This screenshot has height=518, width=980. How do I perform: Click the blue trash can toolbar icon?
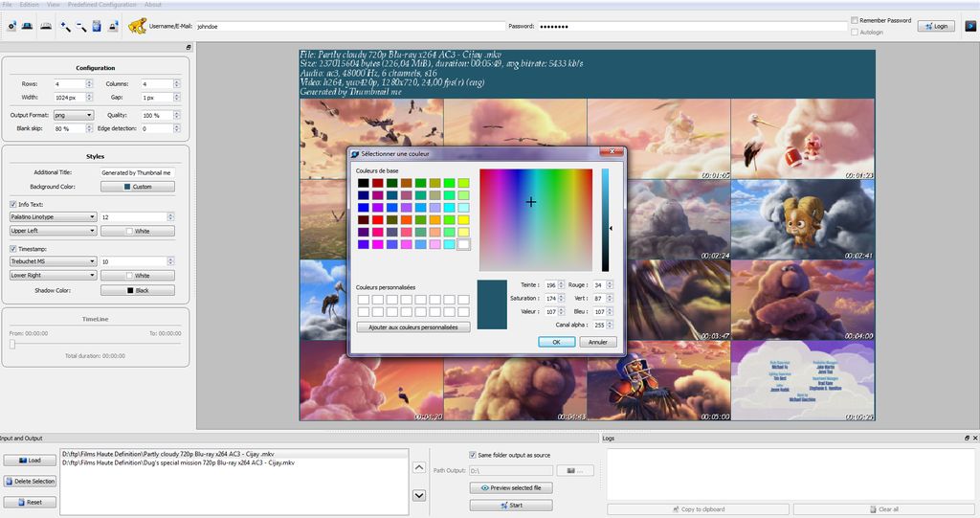coord(97,26)
